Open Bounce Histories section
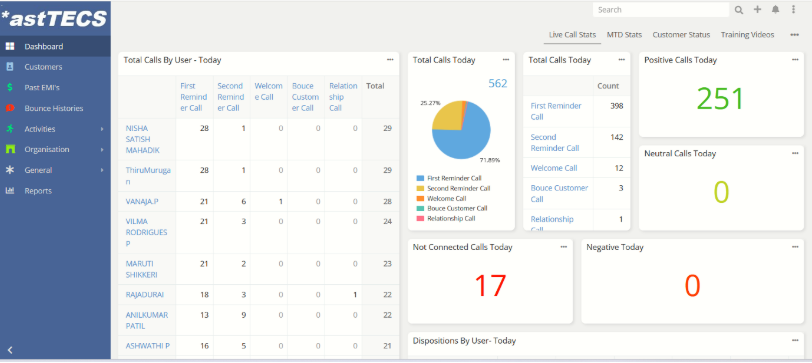Screen dimensions: 812x363 coord(53,108)
